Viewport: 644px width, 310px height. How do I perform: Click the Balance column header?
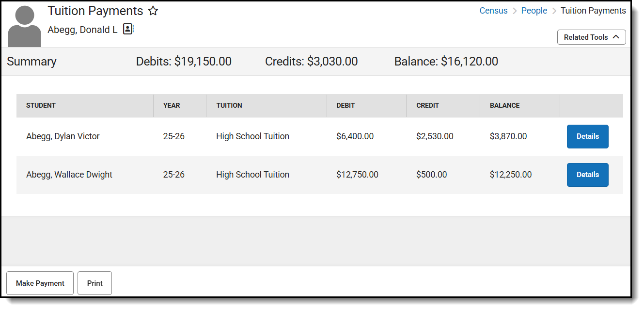504,105
